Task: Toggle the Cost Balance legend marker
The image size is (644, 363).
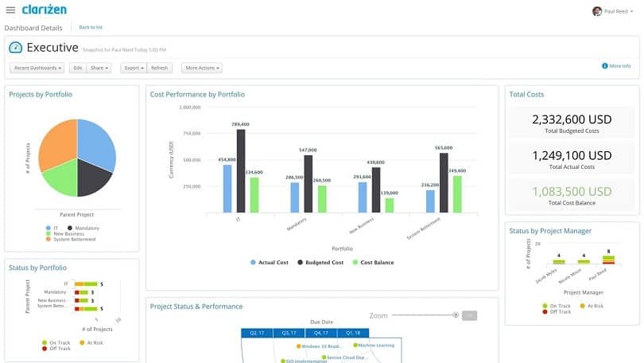Action: point(355,262)
